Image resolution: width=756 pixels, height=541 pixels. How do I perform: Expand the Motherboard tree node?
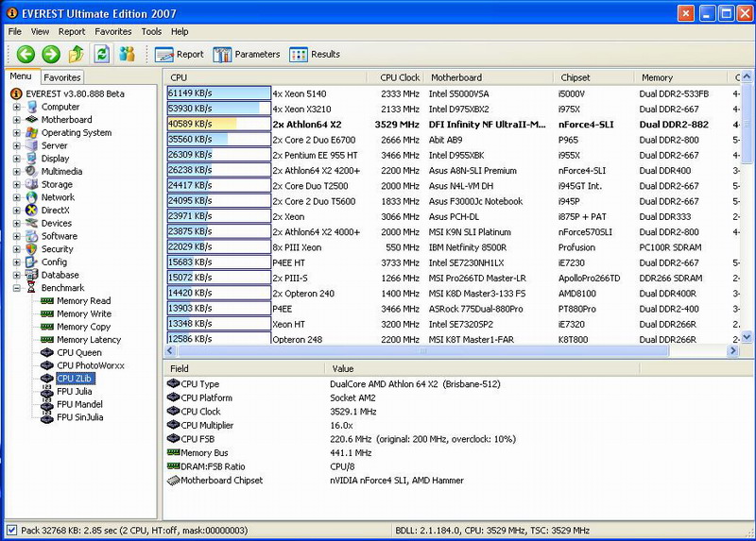[x=17, y=120]
